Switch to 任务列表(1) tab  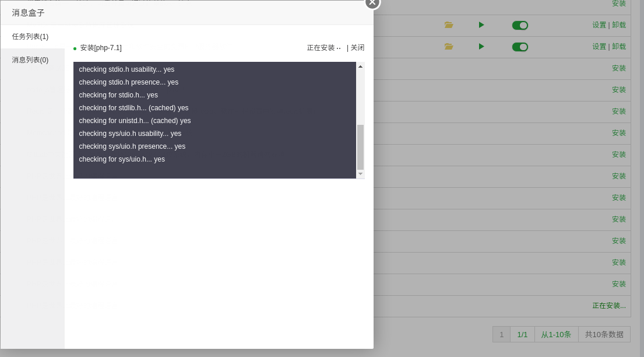[33, 37]
